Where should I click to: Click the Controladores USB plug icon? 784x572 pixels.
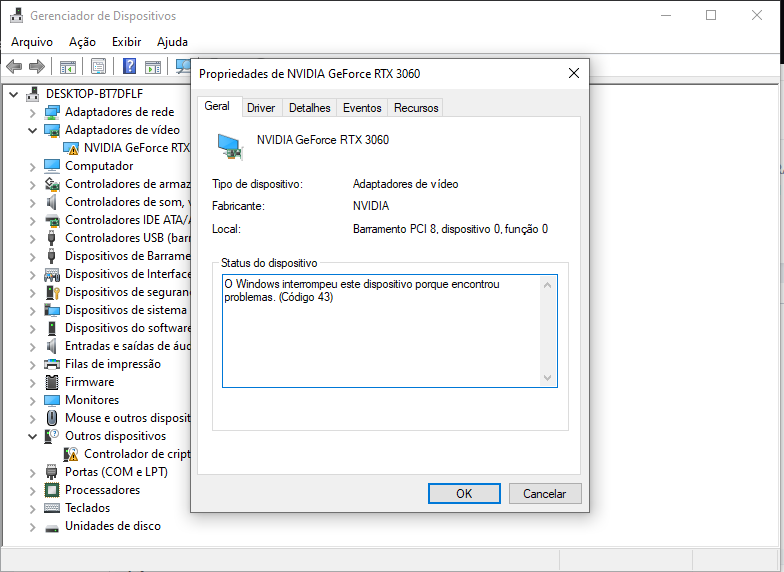coord(52,238)
